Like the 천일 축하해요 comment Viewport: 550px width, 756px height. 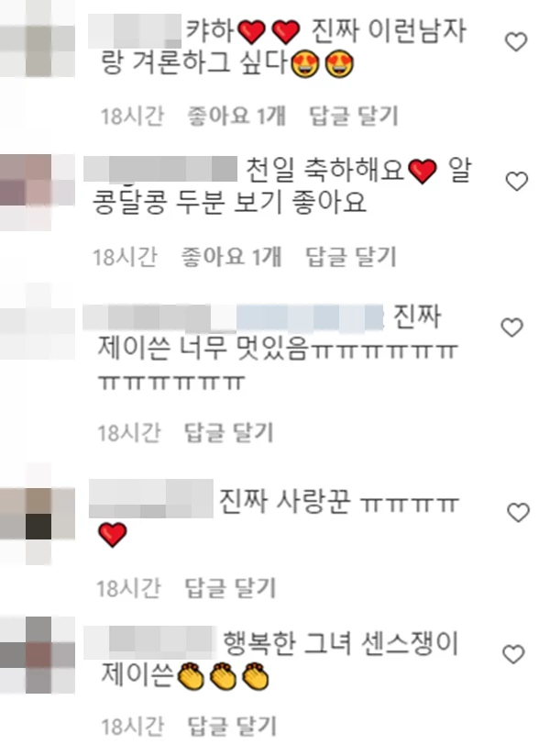coord(517,181)
